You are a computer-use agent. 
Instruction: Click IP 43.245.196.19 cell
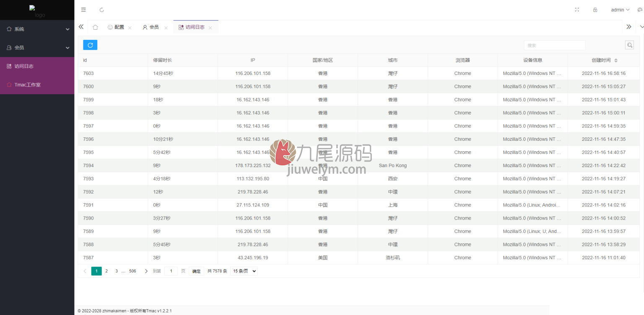(253, 258)
